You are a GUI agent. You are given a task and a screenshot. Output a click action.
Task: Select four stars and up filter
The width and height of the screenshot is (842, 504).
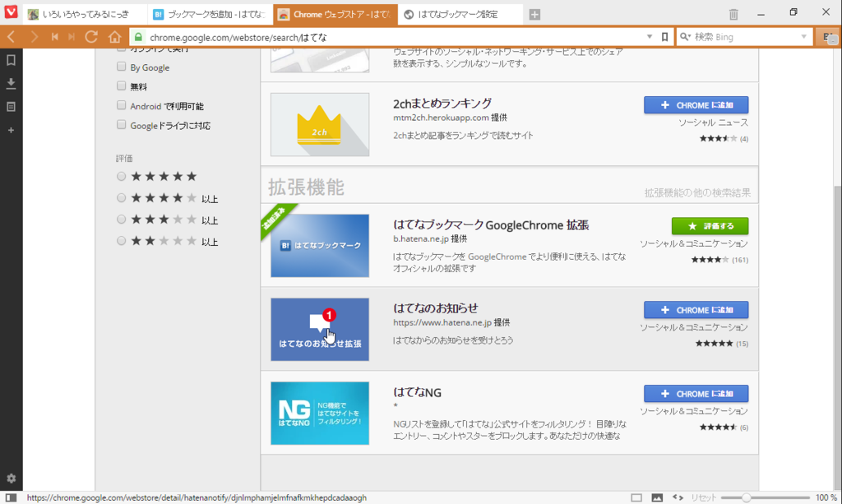[122, 198]
